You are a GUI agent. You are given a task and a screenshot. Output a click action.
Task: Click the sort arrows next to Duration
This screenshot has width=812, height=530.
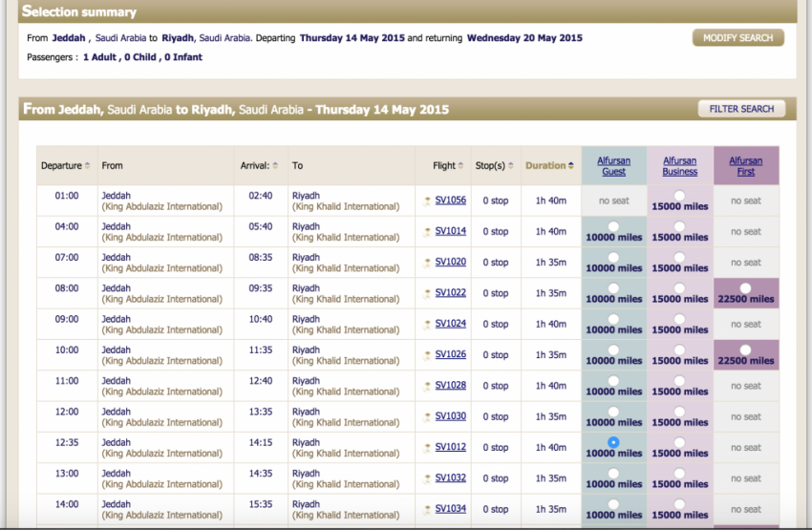pos(571,166)
